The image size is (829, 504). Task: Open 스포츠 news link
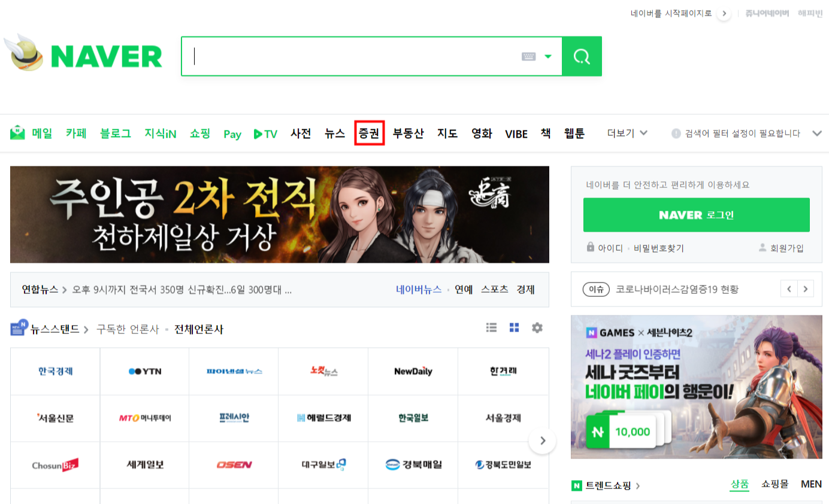tap(495, 290)
